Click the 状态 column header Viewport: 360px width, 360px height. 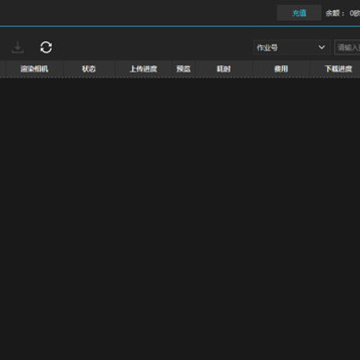click(89, 69)
